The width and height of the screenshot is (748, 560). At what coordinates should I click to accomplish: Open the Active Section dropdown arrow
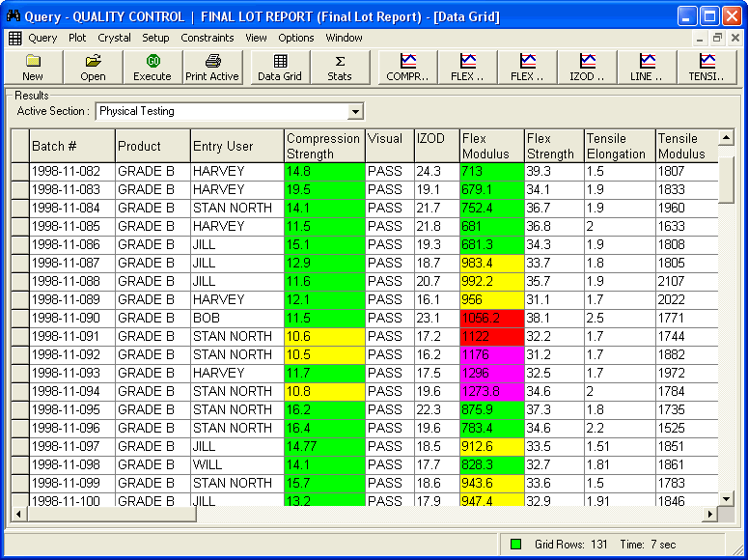(355, 112)
